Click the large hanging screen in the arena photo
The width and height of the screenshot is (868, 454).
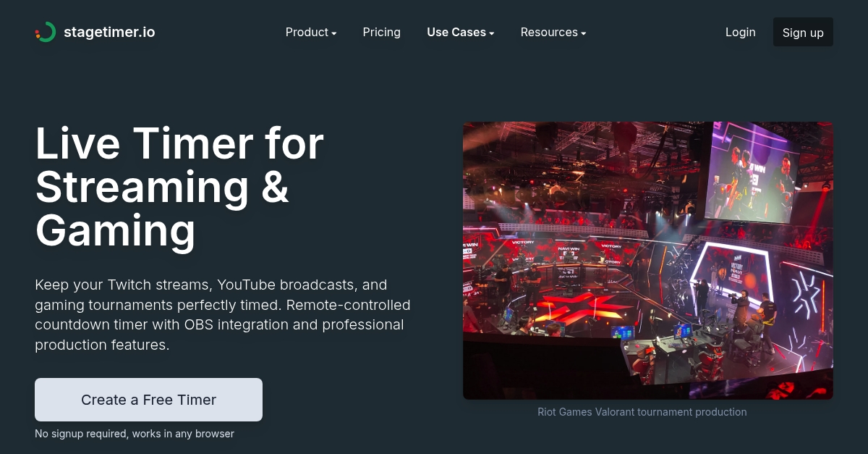point(752,174)
